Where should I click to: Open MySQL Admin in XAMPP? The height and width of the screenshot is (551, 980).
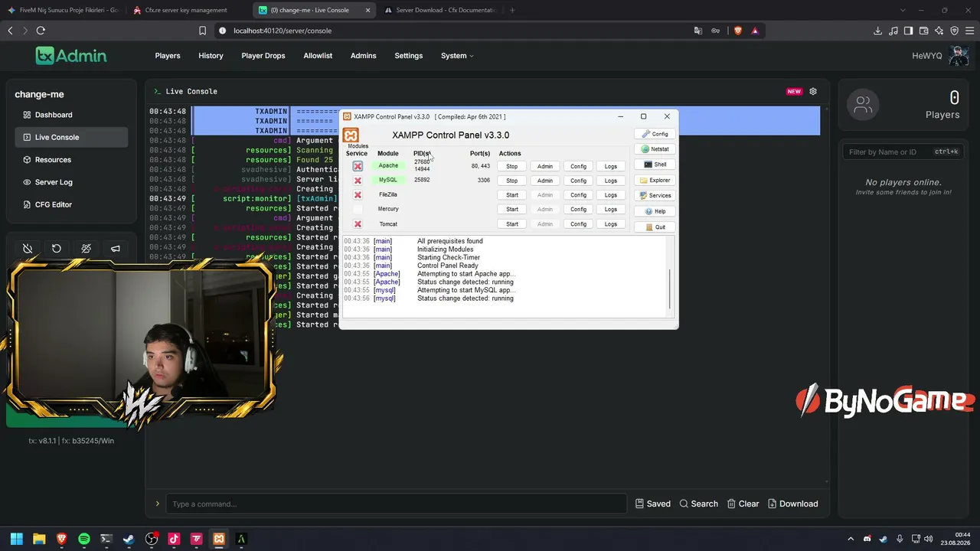(x=544, y=181)
